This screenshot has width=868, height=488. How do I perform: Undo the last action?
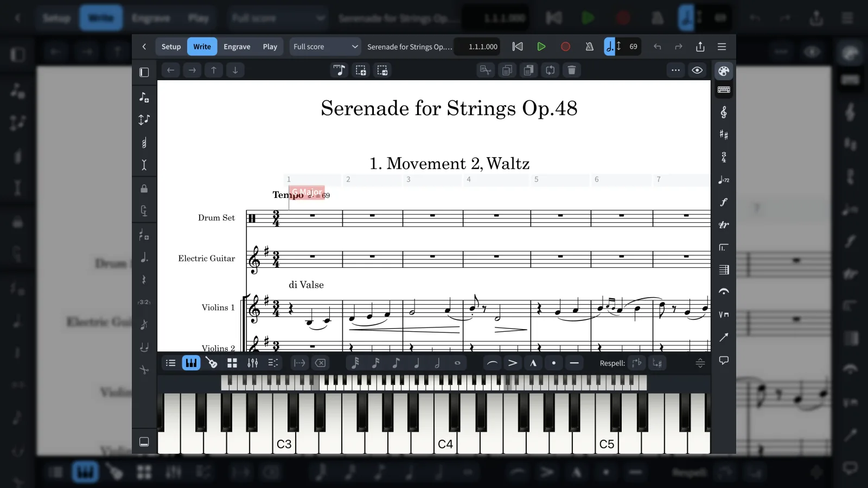click(657, 47)
